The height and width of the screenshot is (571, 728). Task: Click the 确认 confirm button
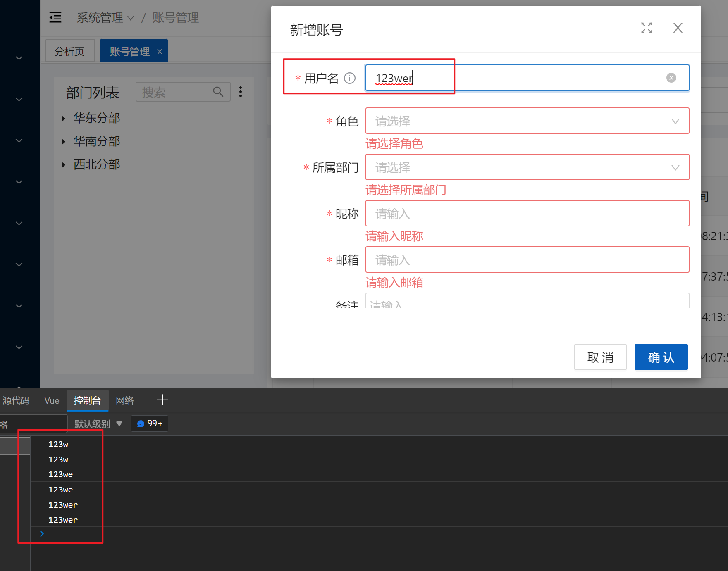(x=661, y=357)
